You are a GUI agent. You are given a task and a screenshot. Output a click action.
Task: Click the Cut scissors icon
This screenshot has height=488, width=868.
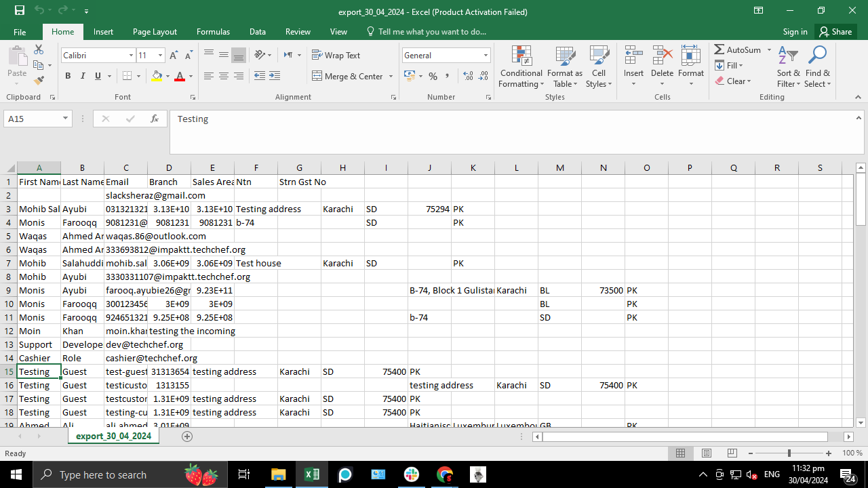[x=39, y=49]
